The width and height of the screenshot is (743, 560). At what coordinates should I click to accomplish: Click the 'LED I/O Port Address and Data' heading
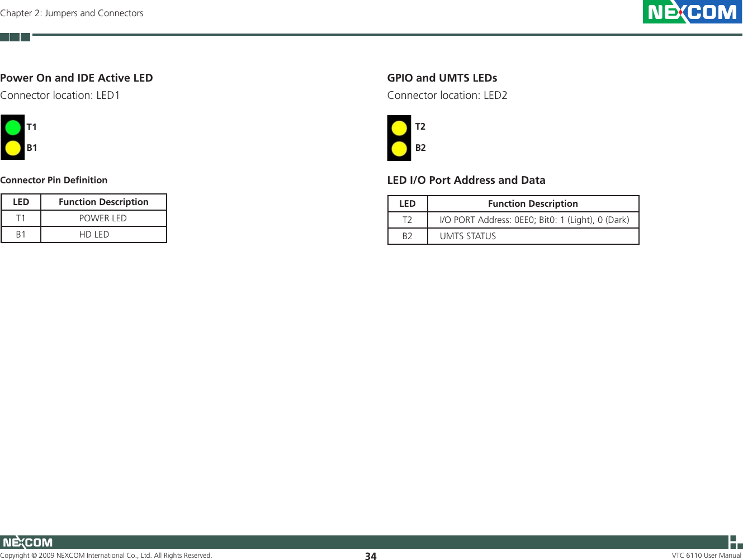coord(466,180)
